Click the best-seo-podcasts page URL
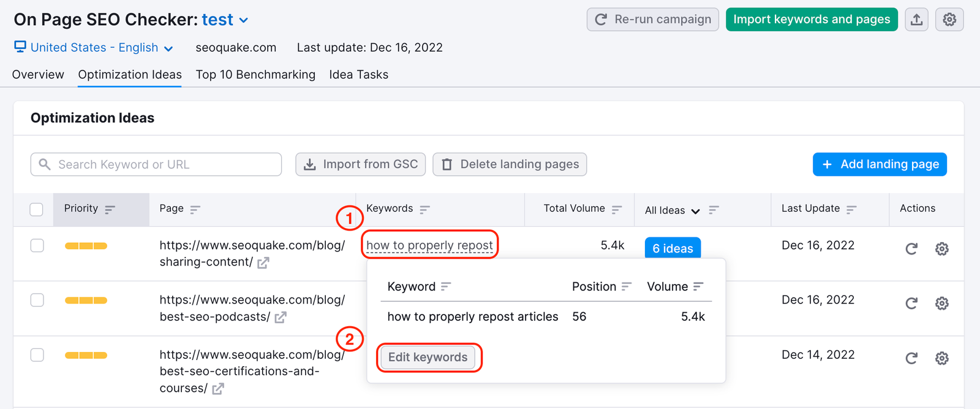 pyautogui.click(x=252, y=308)
